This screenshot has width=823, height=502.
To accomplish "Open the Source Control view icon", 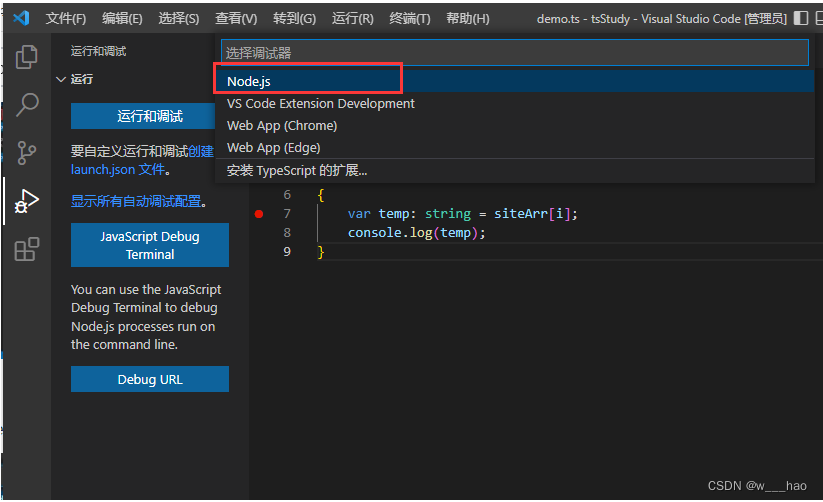I will pyautogui.click(x=26, y=153).
